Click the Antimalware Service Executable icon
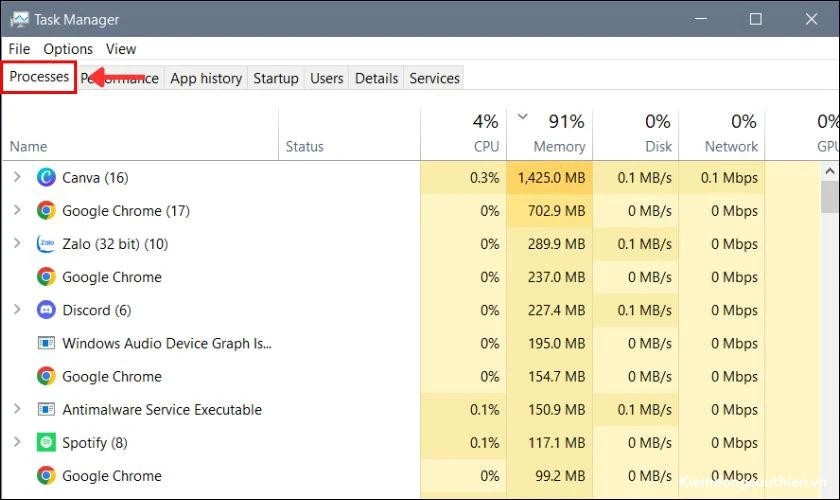 click(x=46, y=409)
